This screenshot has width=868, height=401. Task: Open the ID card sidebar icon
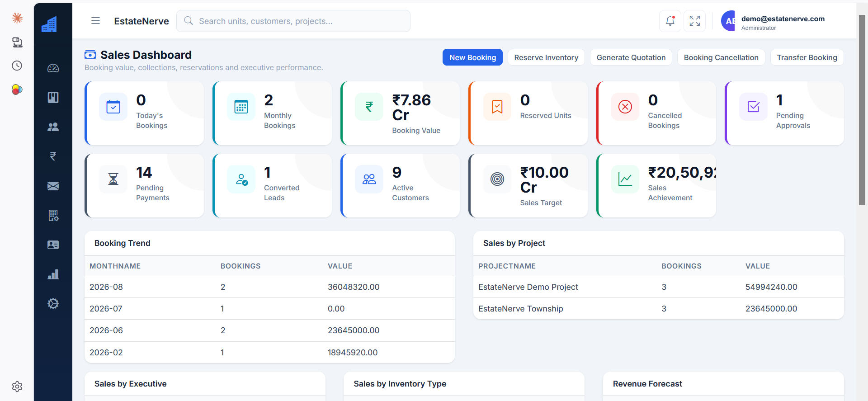point(53,245)
